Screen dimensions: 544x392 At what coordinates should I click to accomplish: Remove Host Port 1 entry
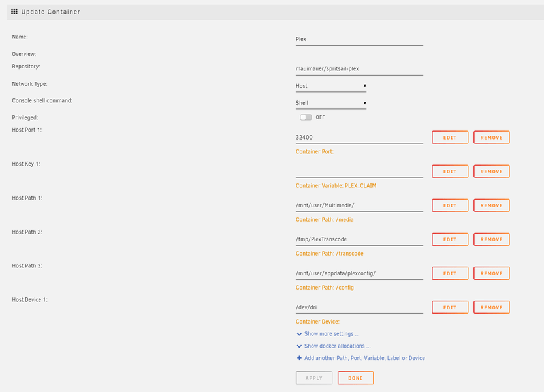tap(491, 138)
